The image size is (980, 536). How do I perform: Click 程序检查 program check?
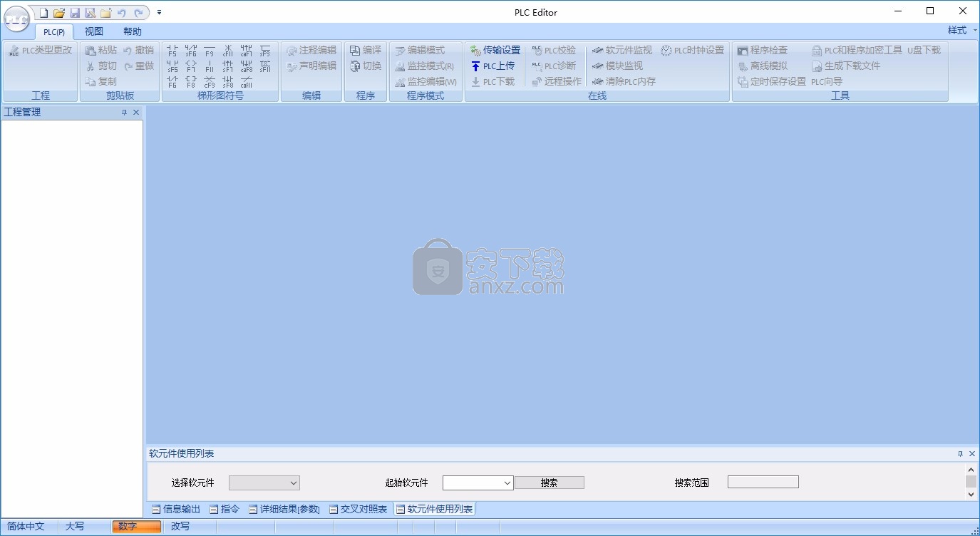762,50
